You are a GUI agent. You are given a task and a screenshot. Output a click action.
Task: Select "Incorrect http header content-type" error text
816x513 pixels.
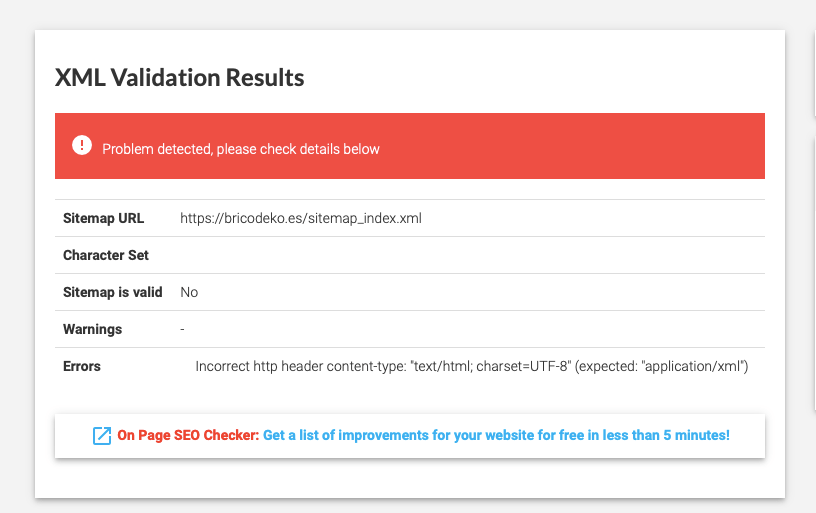tap(301, 366)
